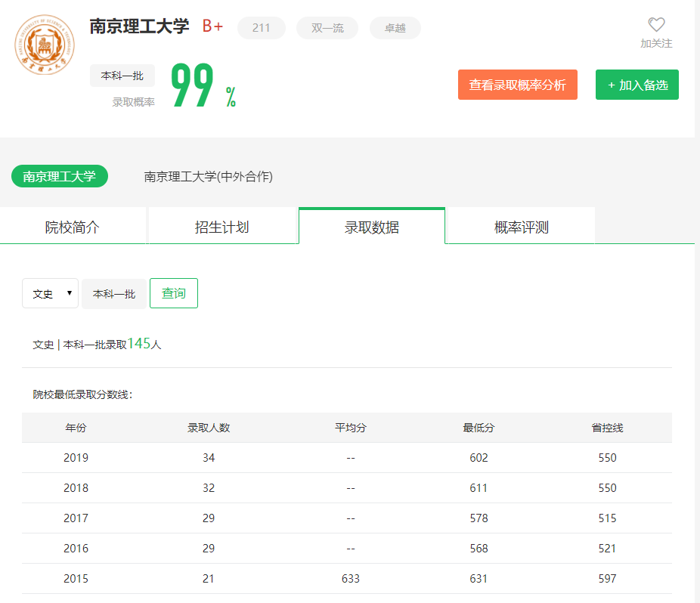The width and height of the screenshot is (700, 603).
Task: Click the heart favorite icon
Action: point(656,24)
